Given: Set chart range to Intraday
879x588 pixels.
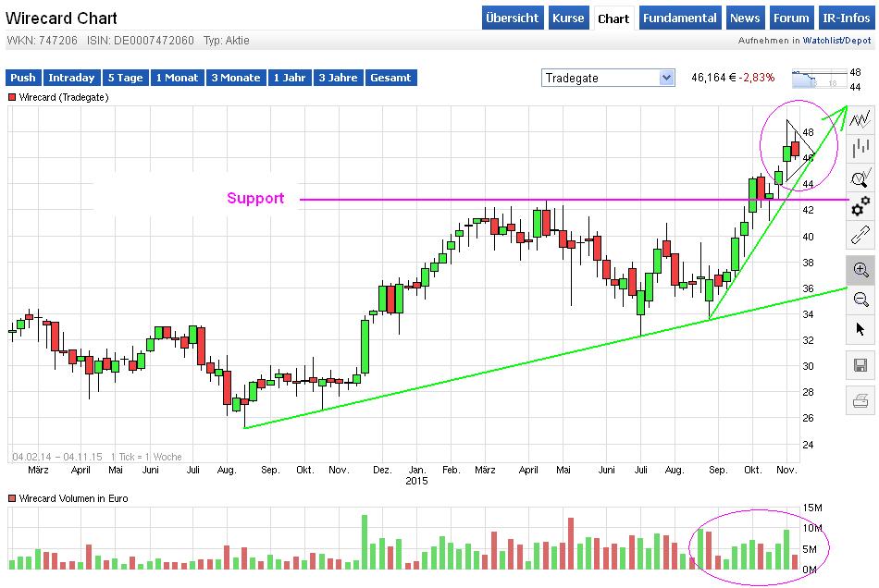Looking at the screenshot, I should pyautogui.click(x=71, y=78).
